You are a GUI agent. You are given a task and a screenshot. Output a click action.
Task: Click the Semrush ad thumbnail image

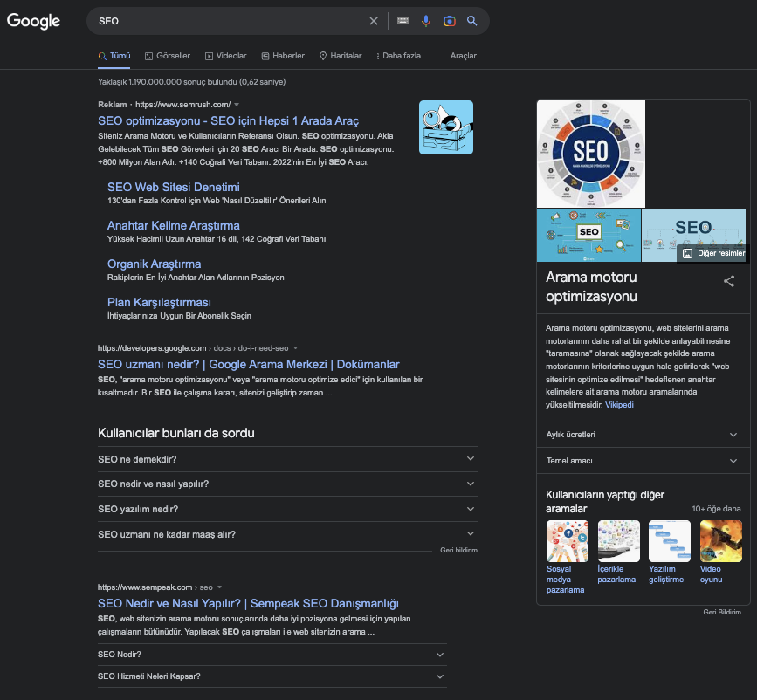point(445,127)
